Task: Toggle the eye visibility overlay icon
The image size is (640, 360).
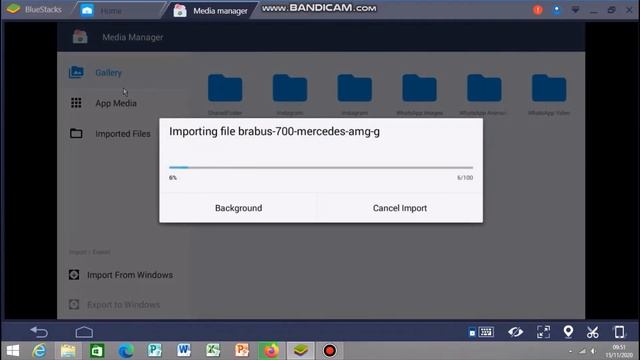Action: pos(516,332)
